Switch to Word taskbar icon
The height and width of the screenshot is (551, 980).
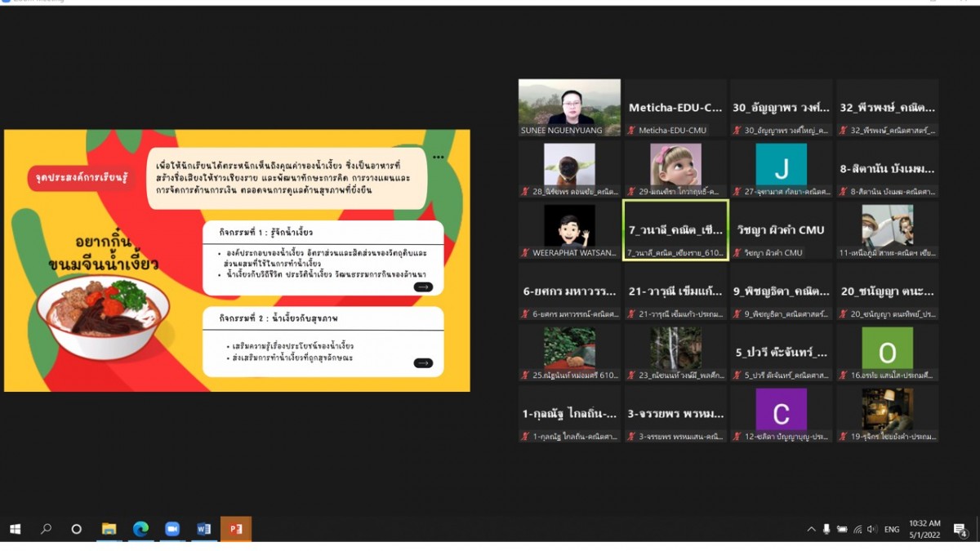point(204,529)
